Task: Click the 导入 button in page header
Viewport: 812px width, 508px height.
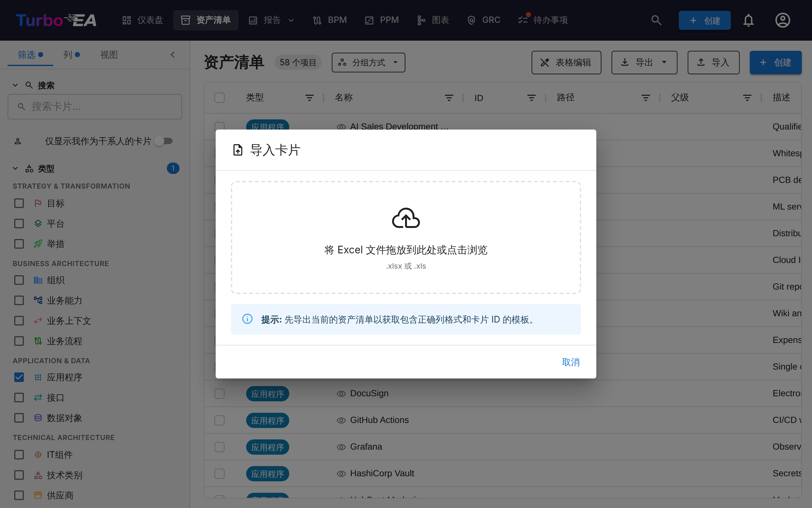Action: pos(713,63)
